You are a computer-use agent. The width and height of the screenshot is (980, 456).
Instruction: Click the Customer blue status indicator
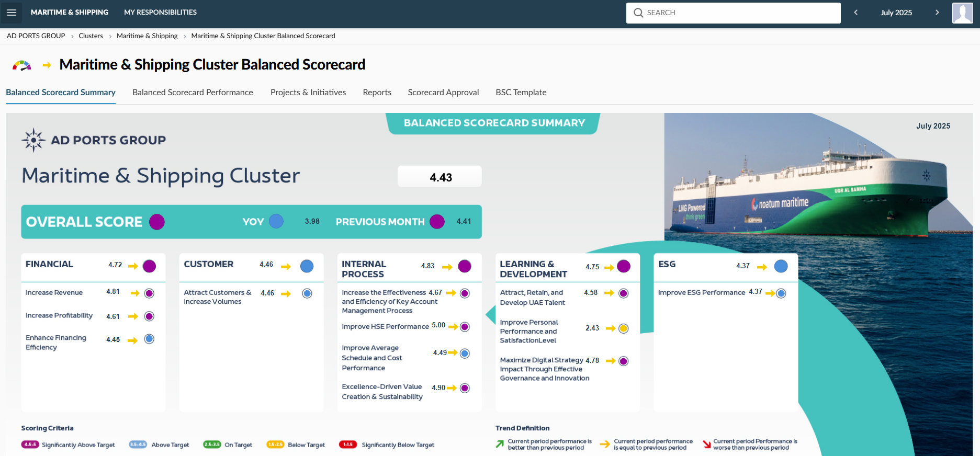(x=307, y=266)
